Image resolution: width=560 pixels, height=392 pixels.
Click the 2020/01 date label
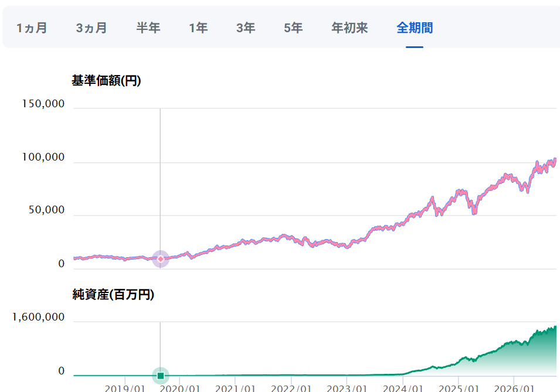click(x=180, y=388)
